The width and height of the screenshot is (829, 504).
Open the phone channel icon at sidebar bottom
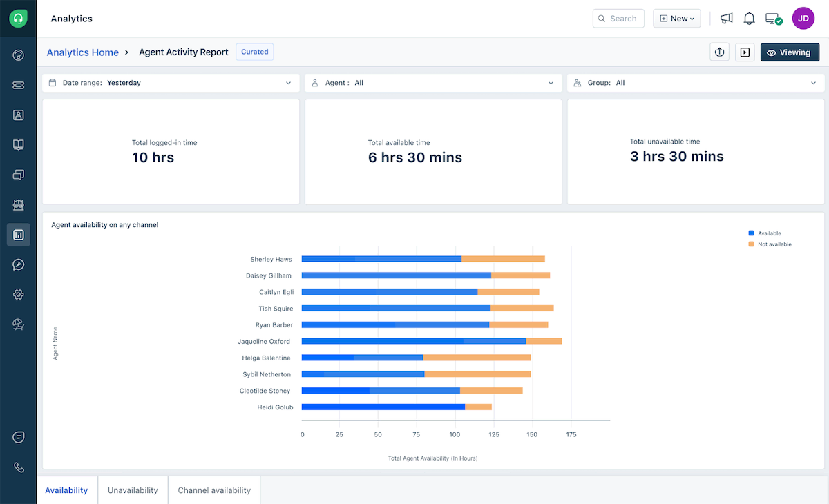[18, 467]
